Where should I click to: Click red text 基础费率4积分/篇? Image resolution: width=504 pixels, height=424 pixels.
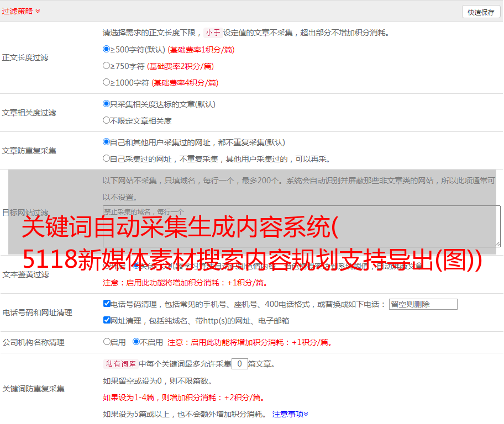(185, 83)
